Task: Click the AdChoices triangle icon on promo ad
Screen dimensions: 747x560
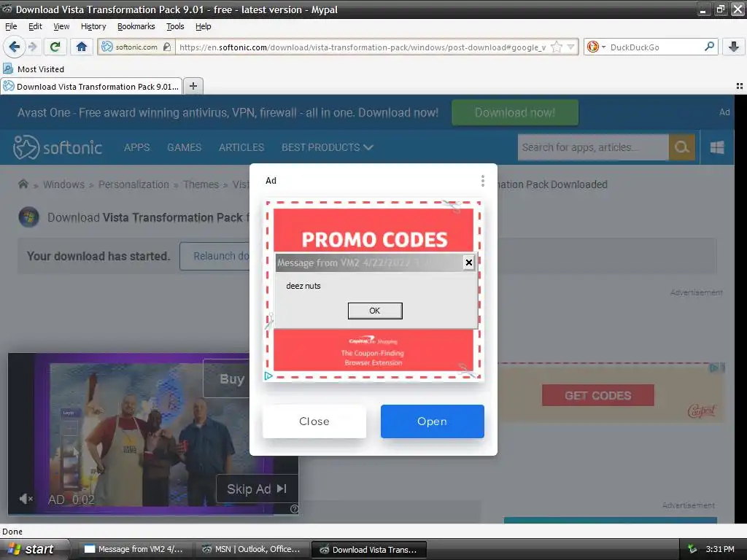Action: 268,376
